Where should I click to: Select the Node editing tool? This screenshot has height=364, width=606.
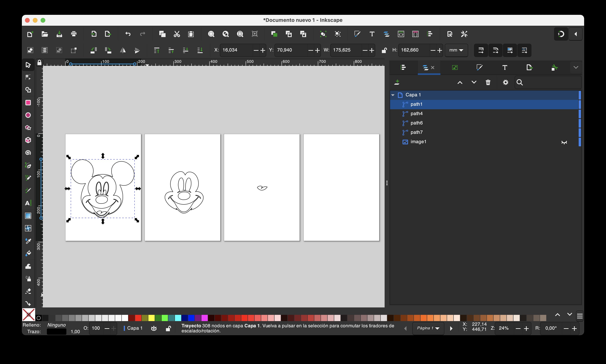(28, 77)
